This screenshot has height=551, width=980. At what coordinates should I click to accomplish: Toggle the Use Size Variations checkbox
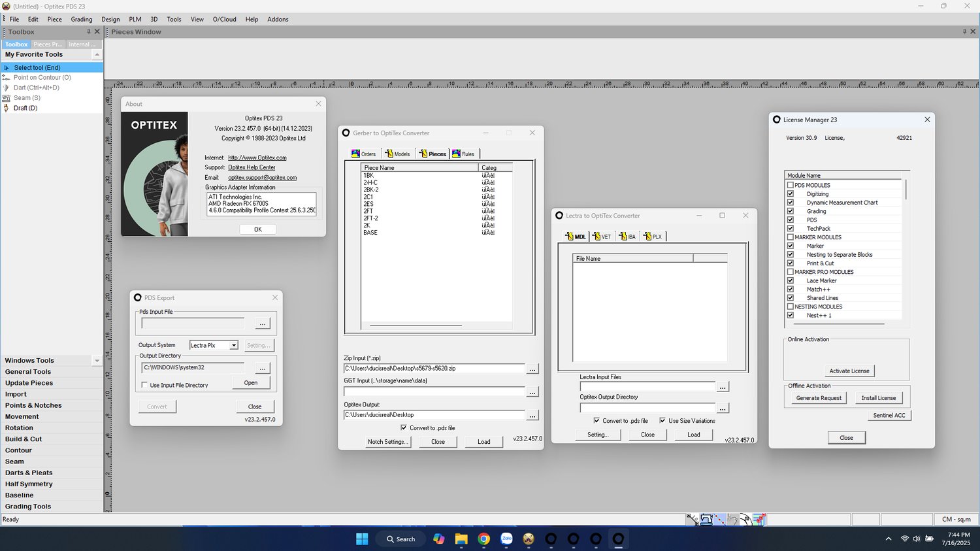coord(662,421)
